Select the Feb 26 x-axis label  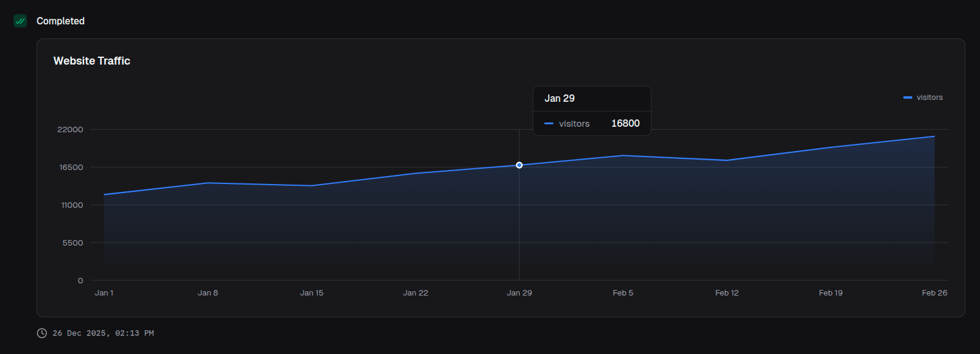click(934, 293)
